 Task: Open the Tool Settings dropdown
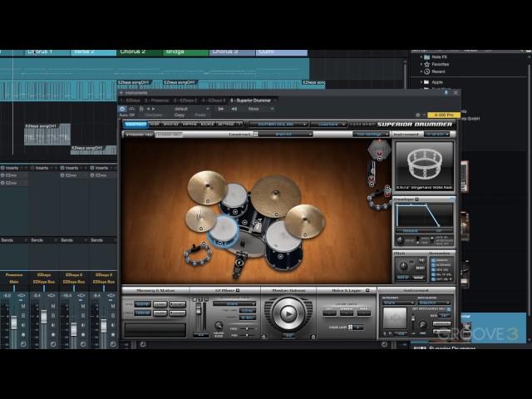pyautogui.click(x=371, y=135)
